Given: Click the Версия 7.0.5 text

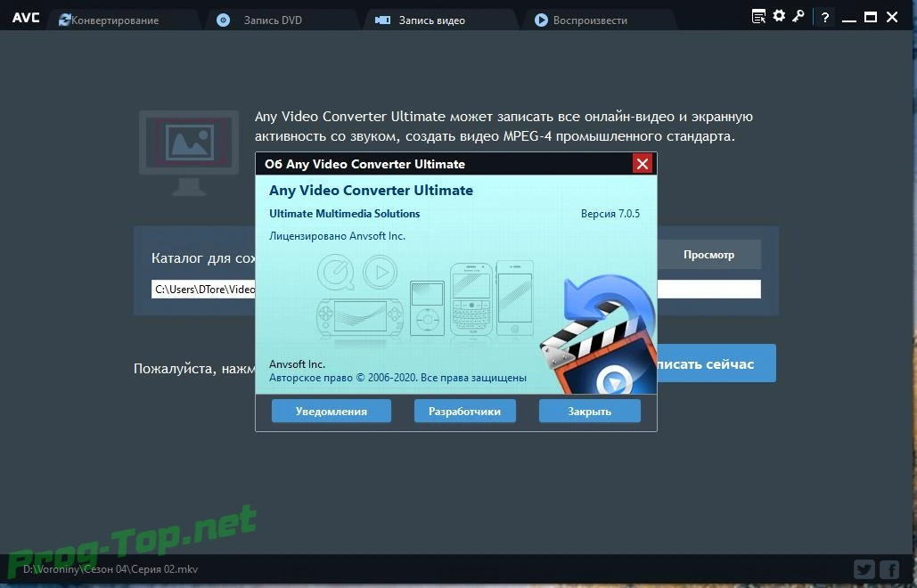Looking at the screenshot, I should pos(610,214).
